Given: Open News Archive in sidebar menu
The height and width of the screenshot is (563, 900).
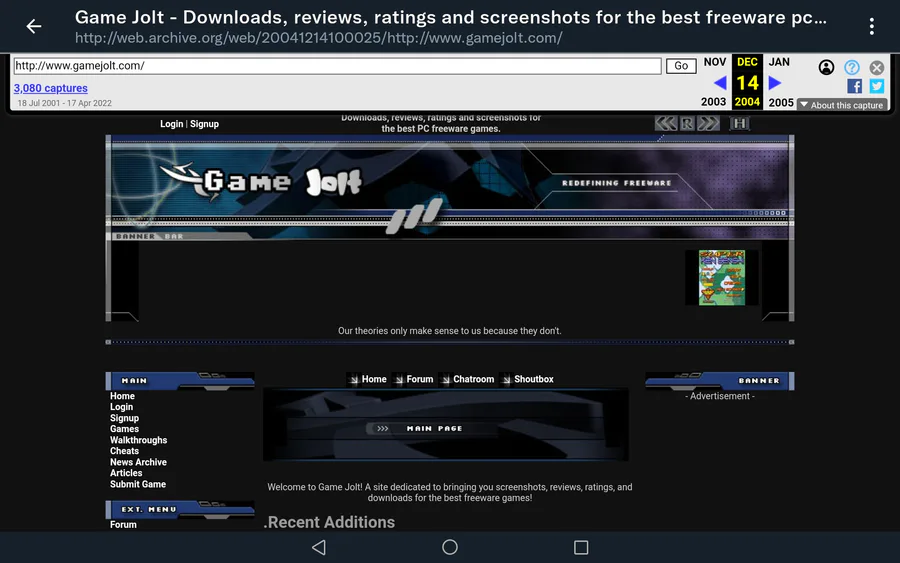Looking at the screenshot, I should pos(138,463).
